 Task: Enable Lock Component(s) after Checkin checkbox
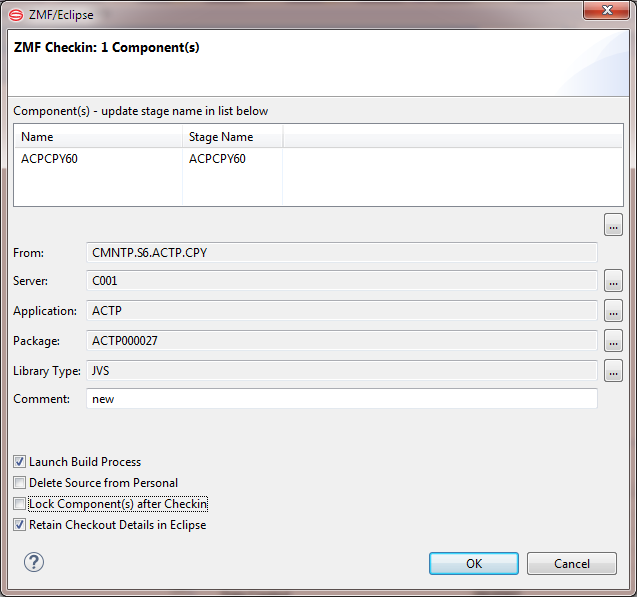(20, 504)
